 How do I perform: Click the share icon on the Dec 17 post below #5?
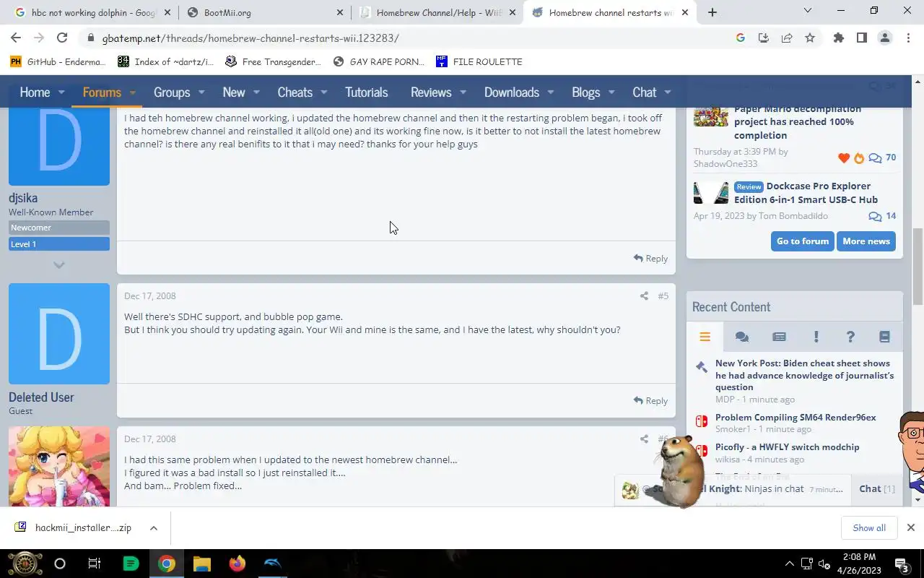pos(644,439)
